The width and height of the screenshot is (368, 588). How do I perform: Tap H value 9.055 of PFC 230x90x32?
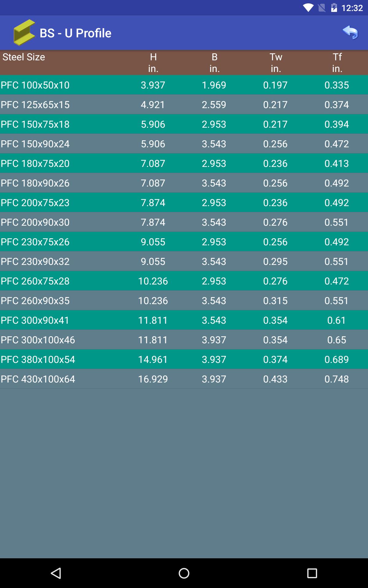[153, 261]
